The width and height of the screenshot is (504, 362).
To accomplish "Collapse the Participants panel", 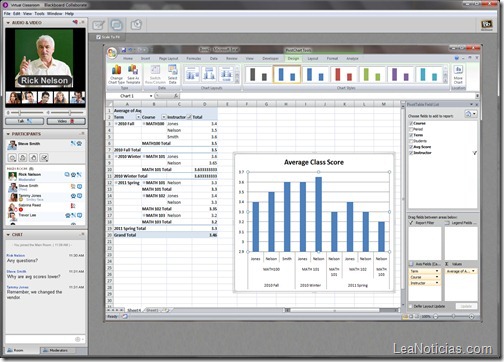I will click(x=8, y=134).
